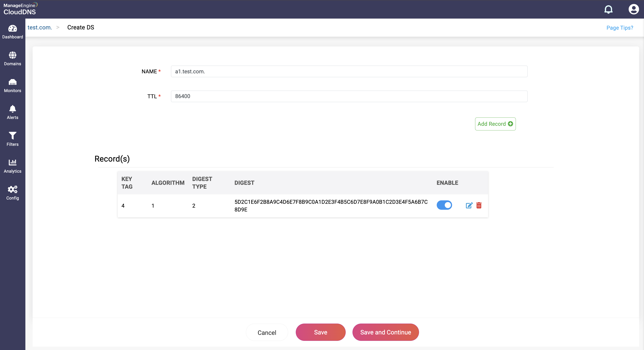The width and height of the screenshot is (644, 350).
Task: Delete the DS record with trash icon
Action: tap(479, 205)
